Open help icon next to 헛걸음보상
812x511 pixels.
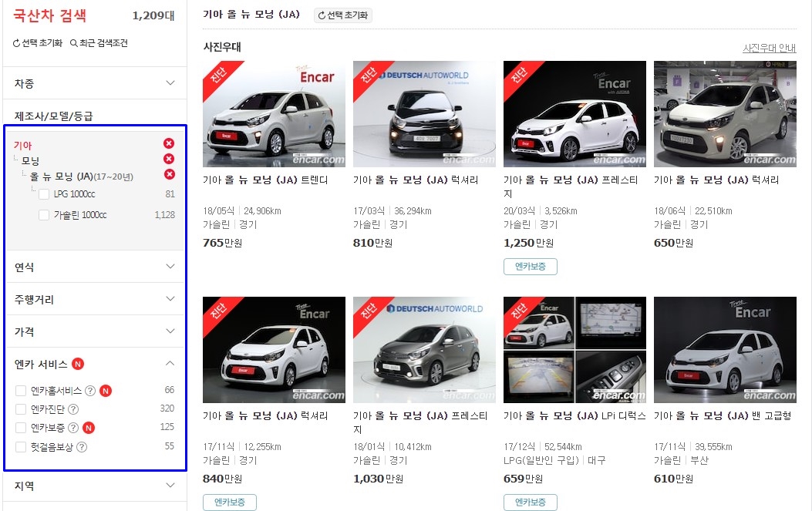click(x=82, y=447)
